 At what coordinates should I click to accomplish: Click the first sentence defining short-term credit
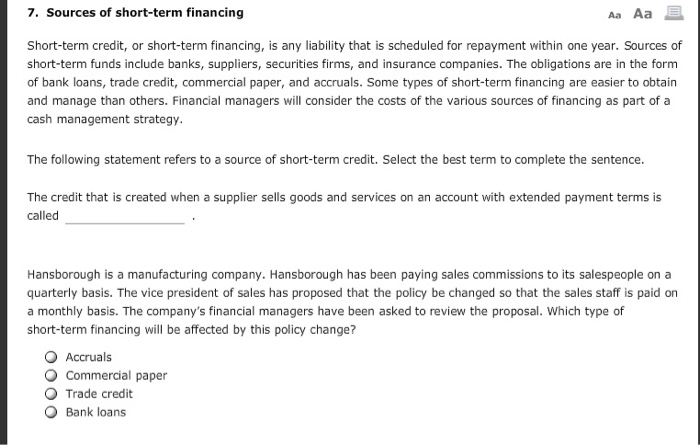(300, 46)
